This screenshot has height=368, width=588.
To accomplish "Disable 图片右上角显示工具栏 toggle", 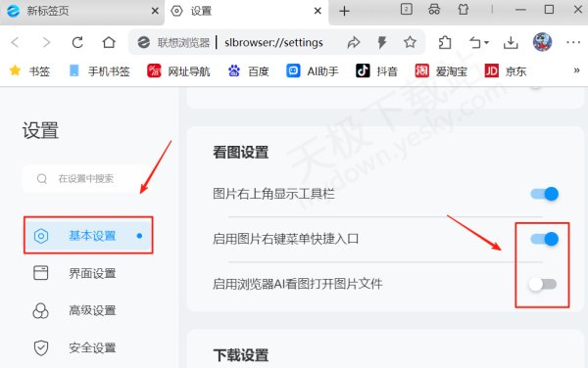I will tap(545, 194).
